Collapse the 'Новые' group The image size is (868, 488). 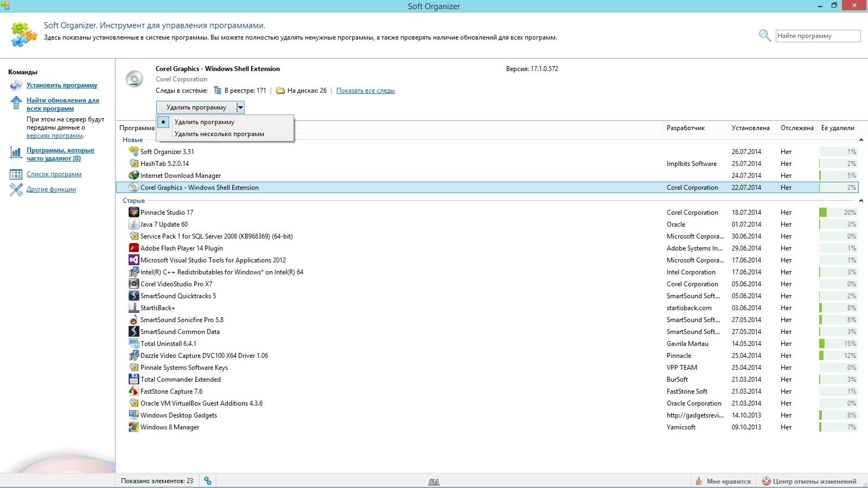pyautogui.click(x=861, y=140)
